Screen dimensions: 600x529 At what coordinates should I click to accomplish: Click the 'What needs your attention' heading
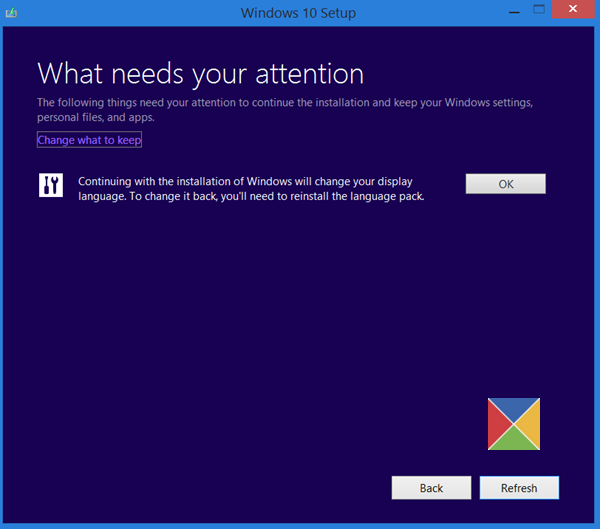pyautogui.click(x=201, y=73)
